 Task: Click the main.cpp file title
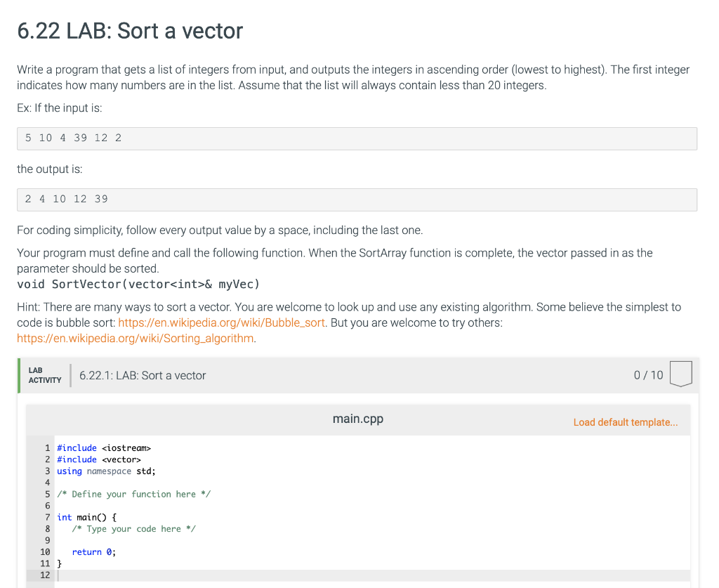point(357,419)
